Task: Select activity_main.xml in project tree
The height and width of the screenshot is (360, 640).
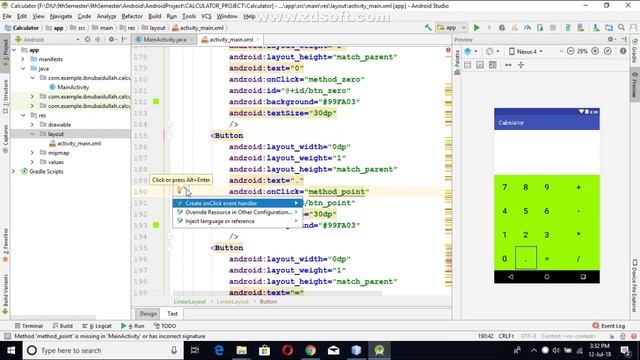Action: tap(75, 144)
